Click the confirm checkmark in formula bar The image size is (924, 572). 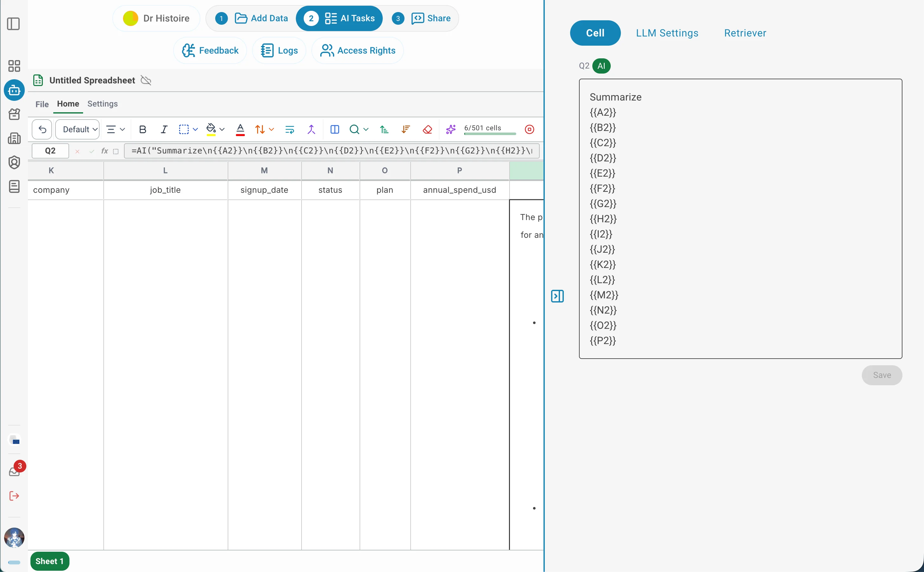(x=92, y=151)
